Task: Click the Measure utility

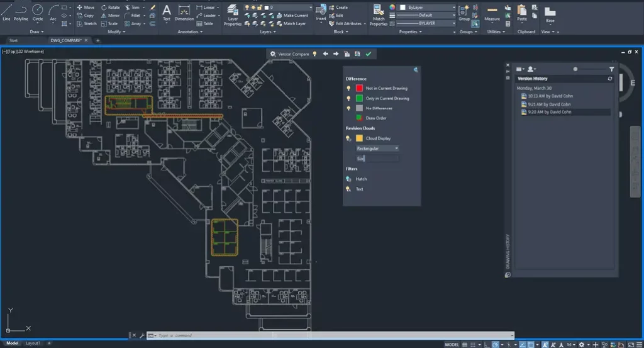Action: coord(492,13)
